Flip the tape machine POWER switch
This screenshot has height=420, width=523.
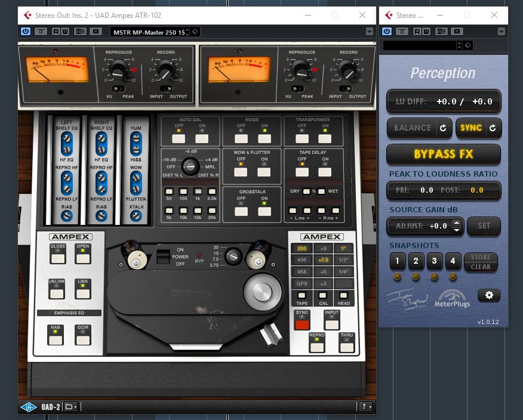[x=163, y=257]
